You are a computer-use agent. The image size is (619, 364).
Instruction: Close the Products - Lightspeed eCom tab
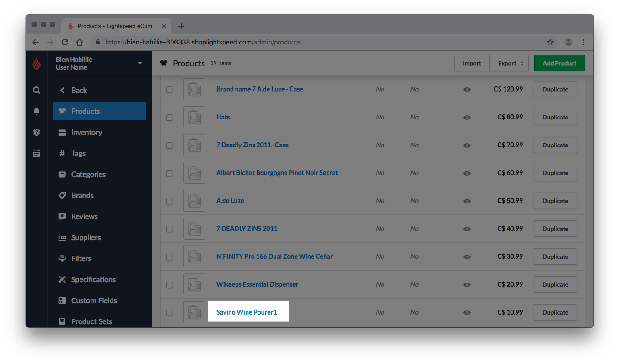coord(164,26)
